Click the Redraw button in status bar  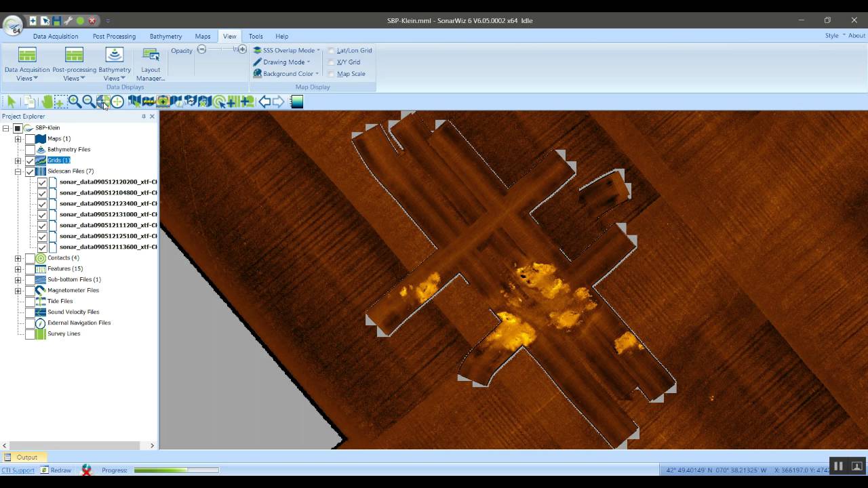56,470
